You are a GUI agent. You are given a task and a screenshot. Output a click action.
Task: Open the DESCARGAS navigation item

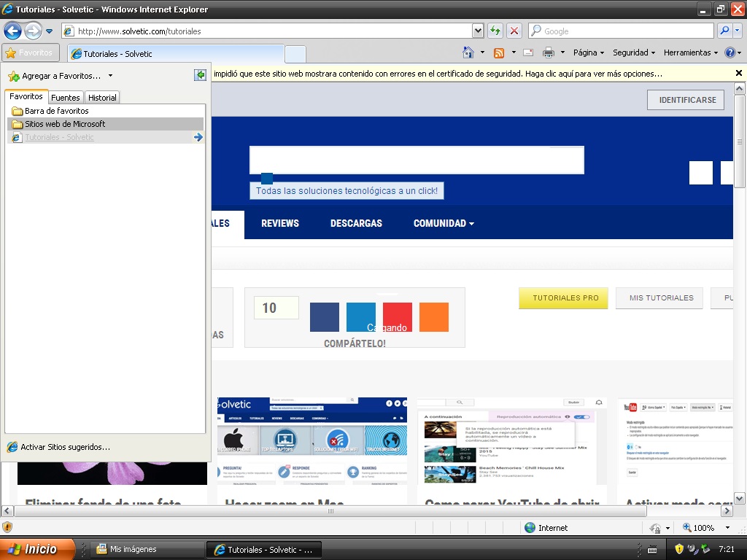click(356, 223)
